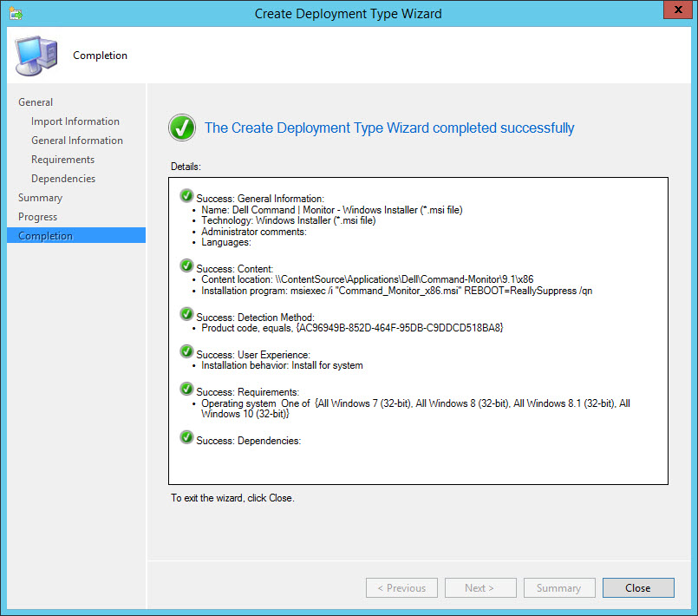
Task: Select the highlighted Completion step
Action: pyautogui.click(x=46, y=236)
